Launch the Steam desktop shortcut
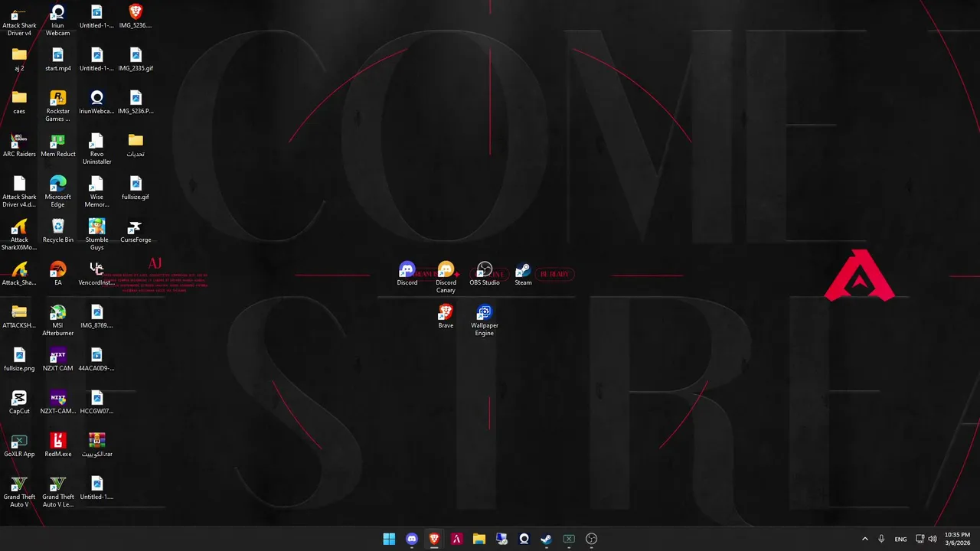Viewport: 980px width, 551px height. 523,274
